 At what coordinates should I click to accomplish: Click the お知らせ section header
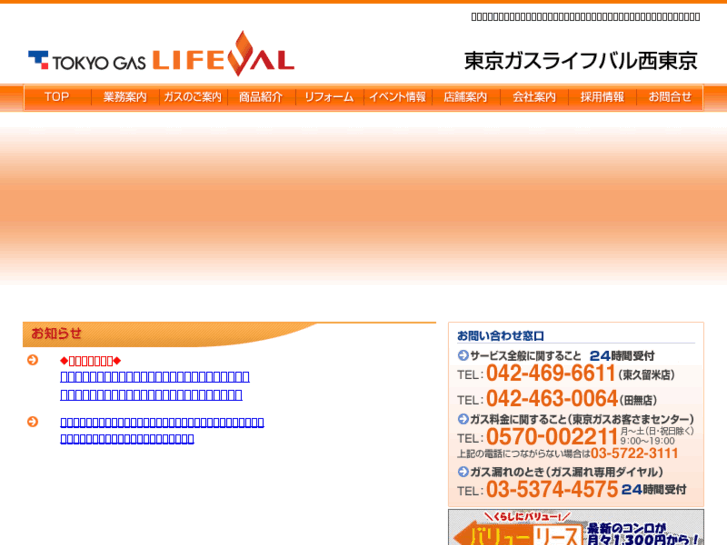[x=229, y=334]
